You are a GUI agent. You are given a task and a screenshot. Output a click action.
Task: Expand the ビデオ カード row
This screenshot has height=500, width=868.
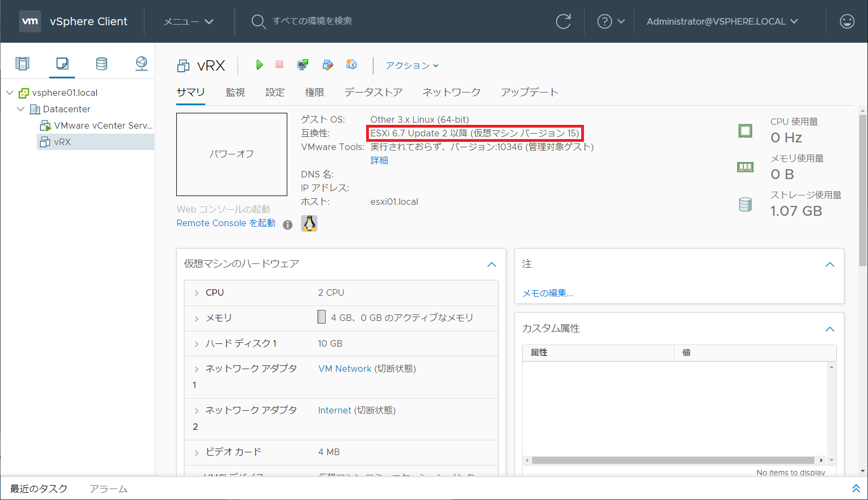pyautogui.click(x=196, y=453)
